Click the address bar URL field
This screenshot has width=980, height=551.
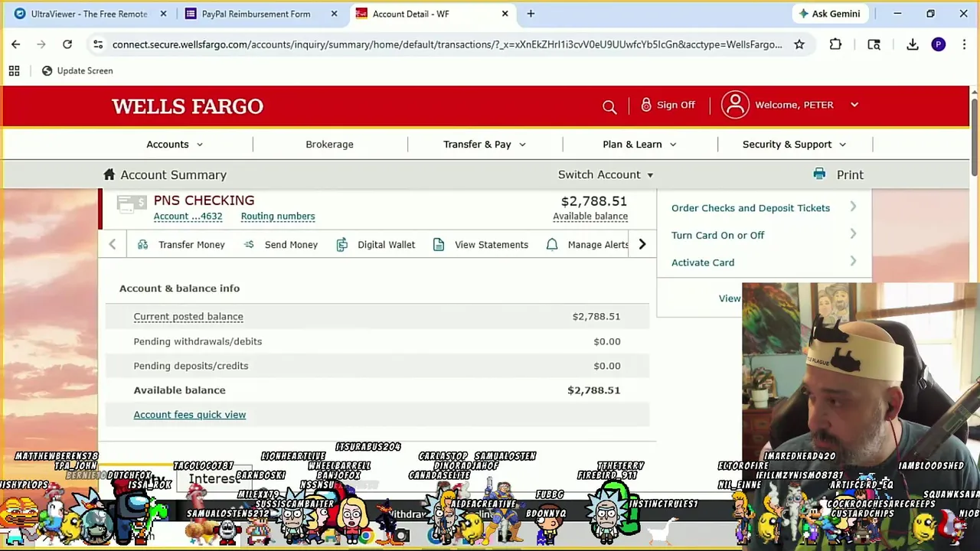click(x=447, y=44)
